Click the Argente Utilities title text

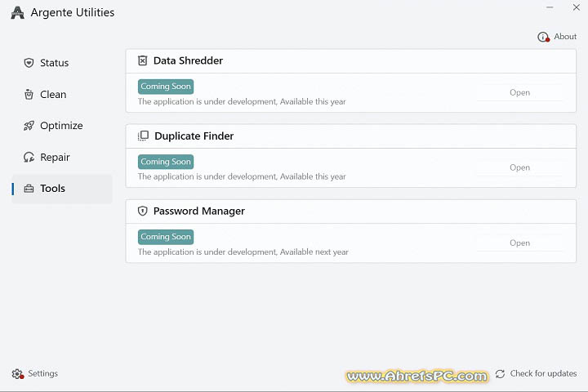coord(73,13)
